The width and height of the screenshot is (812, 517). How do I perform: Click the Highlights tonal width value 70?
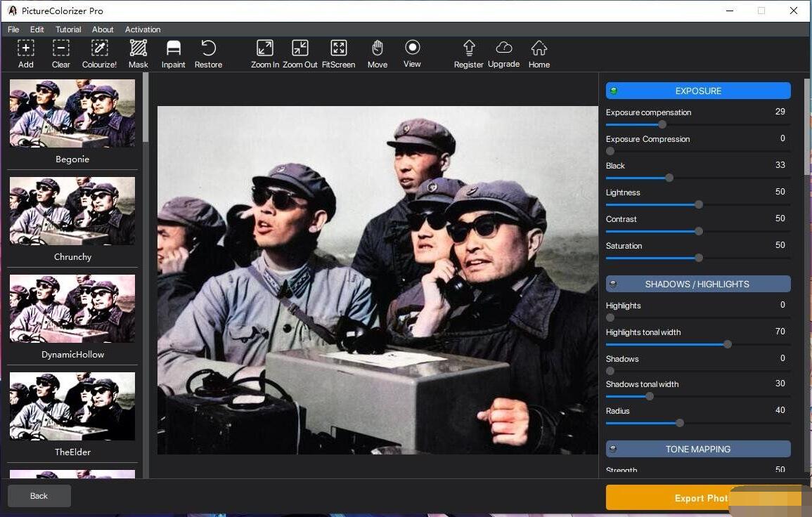(x=780, y=332)
